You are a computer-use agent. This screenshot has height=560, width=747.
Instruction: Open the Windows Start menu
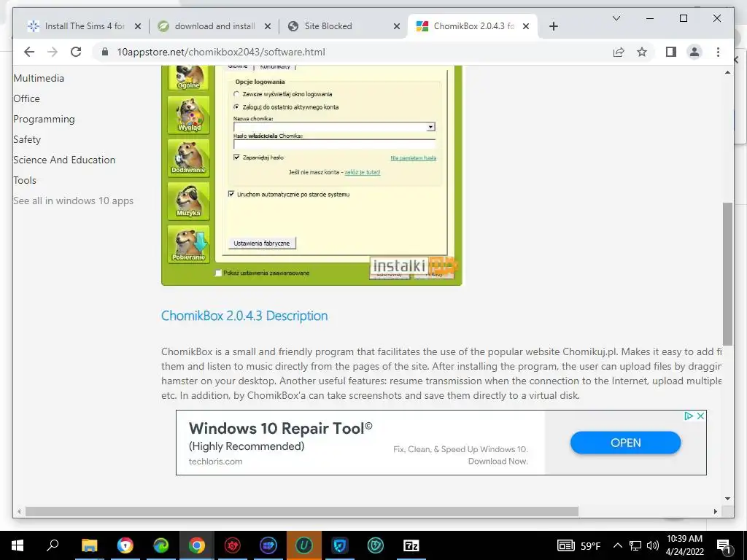pyautogui.click(x=18, y=545)
